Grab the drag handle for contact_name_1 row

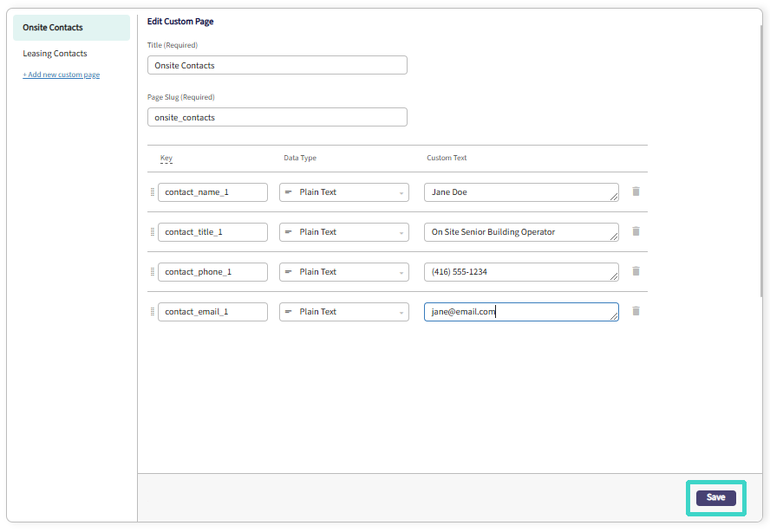click(153, 192)
